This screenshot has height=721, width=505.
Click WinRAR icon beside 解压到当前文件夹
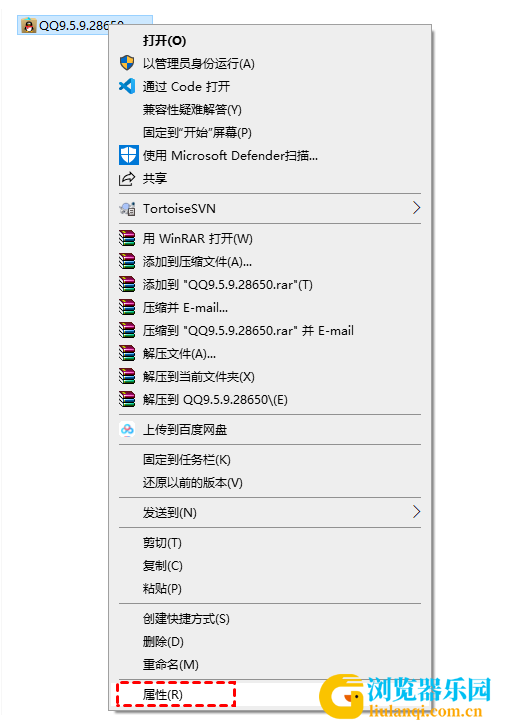tap(127, 376)
